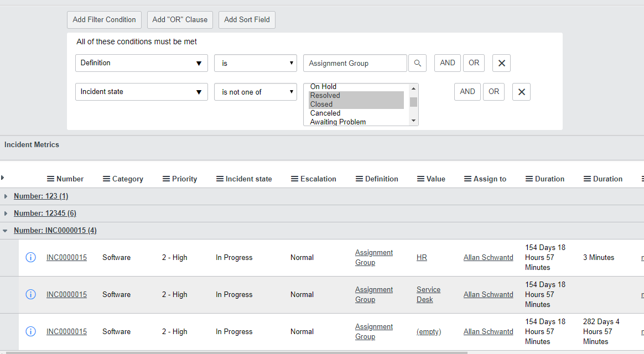Image resolution: width=644 pixels, height=354 pixels.
Task: Open Escalation column menu icon
Action: tap(294, 179)
